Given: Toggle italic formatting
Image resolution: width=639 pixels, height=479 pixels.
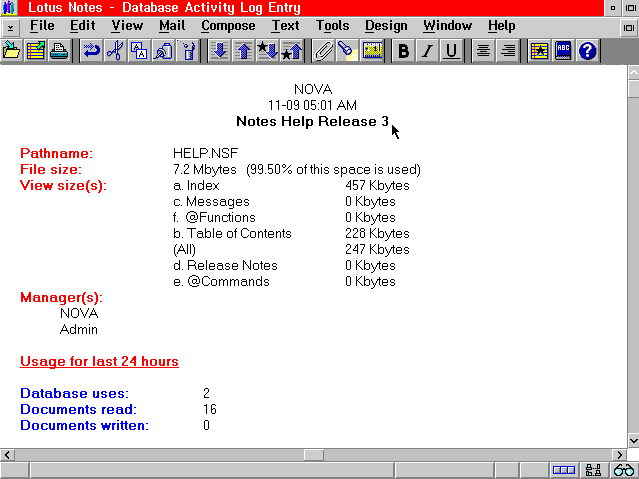Looking at the screenshot, I should tap(427, 51).
